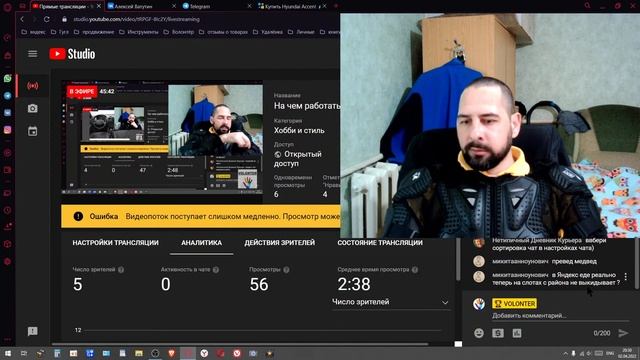
Task: Reload the page with browser refresh button
Action: 47,19
